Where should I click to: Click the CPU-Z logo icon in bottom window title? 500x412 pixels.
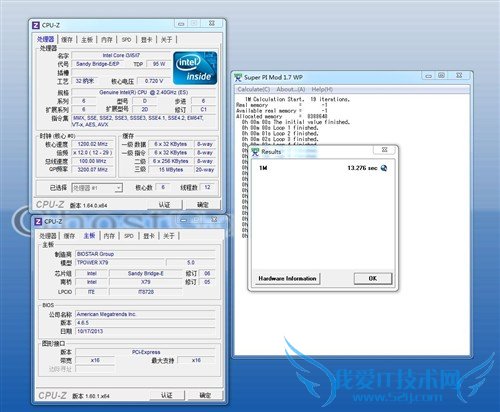click(38, 221)
